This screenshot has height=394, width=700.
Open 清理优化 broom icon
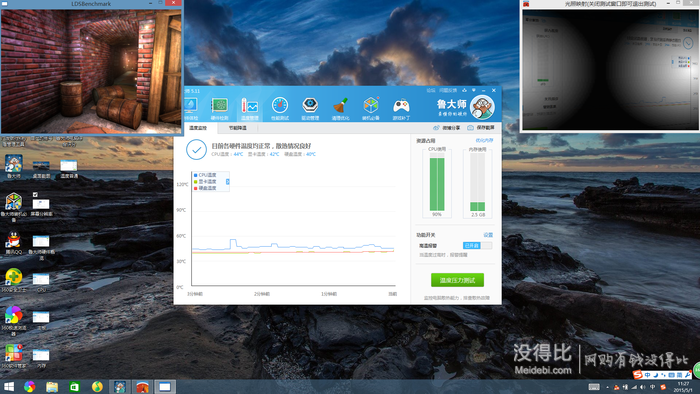[x=340, y=109]
